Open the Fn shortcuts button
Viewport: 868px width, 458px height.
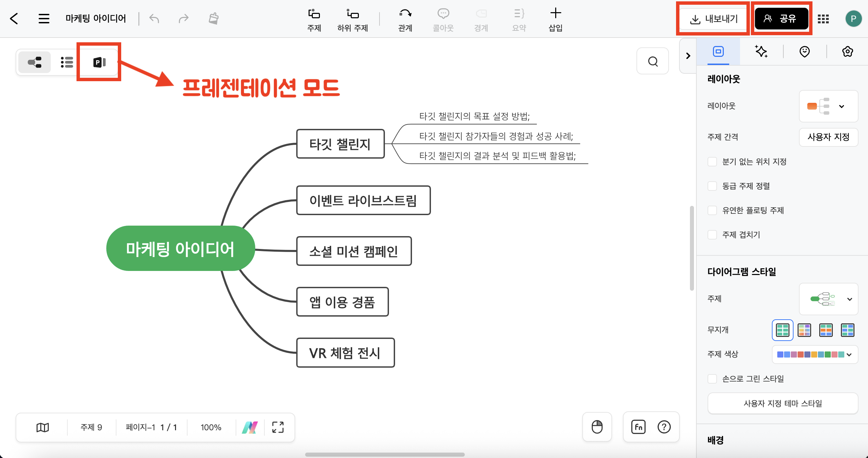point(638,427)
